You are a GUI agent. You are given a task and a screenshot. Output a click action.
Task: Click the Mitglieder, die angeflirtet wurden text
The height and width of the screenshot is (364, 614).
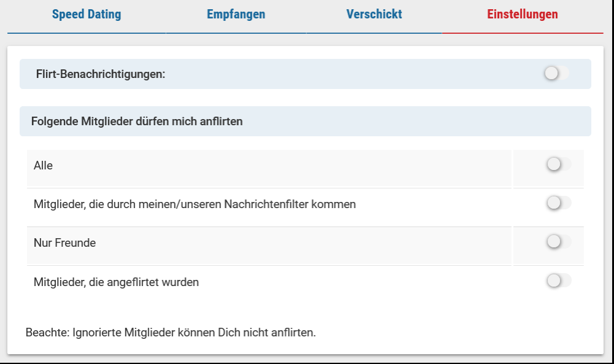(x=116, y=282)
